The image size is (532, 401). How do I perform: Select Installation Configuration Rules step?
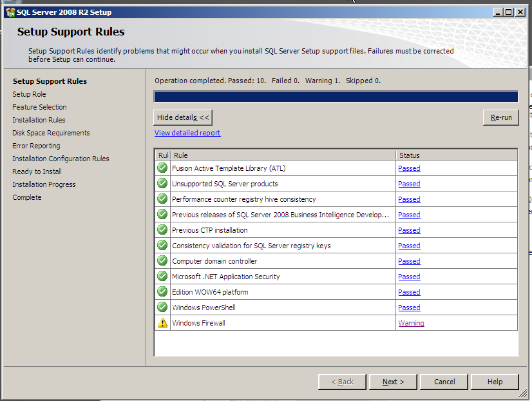pyautogui.click(x=61, y=159)
